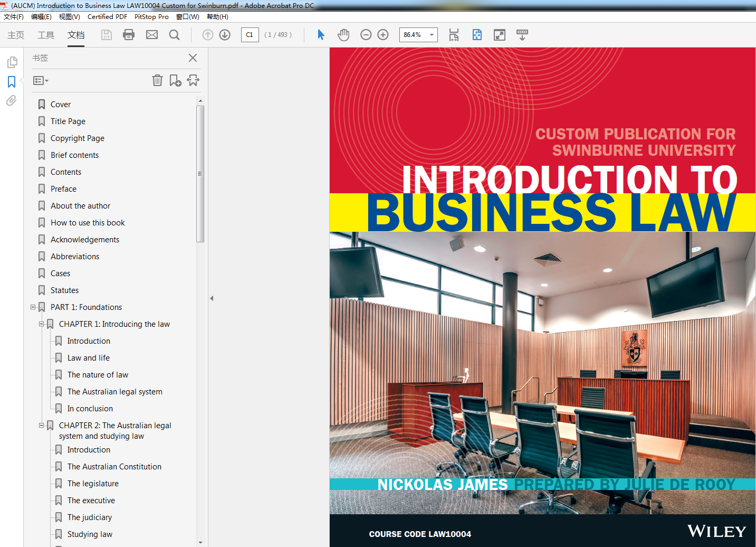Open The judiciary bookmark
Viewport: 756px width, 547px height.
(x=89, y=517)
